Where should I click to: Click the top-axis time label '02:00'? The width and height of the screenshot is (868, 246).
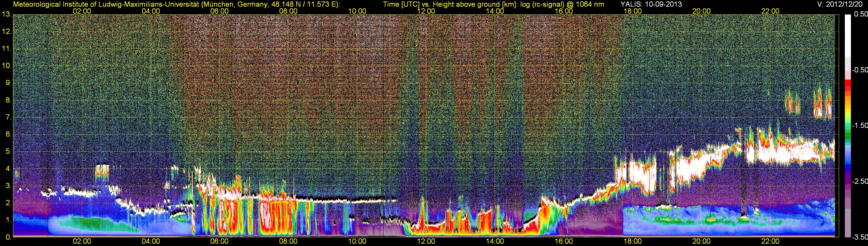[x=82, y=11]
